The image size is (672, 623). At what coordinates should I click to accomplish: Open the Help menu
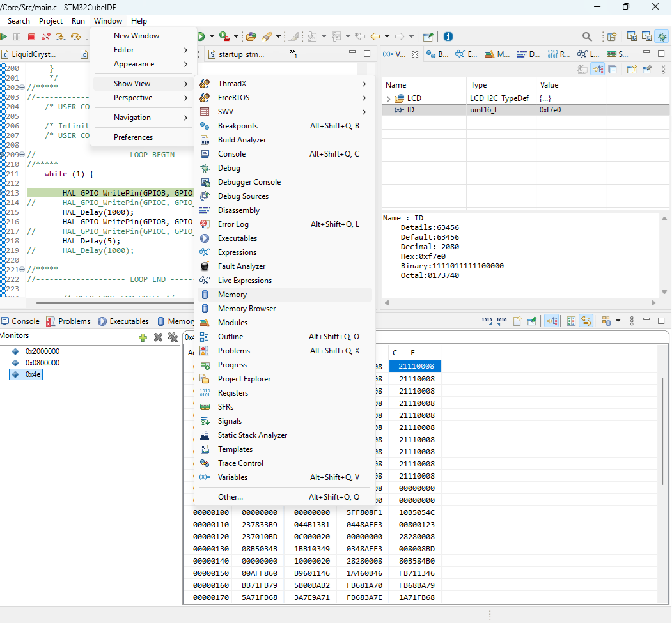pos(139,21)
